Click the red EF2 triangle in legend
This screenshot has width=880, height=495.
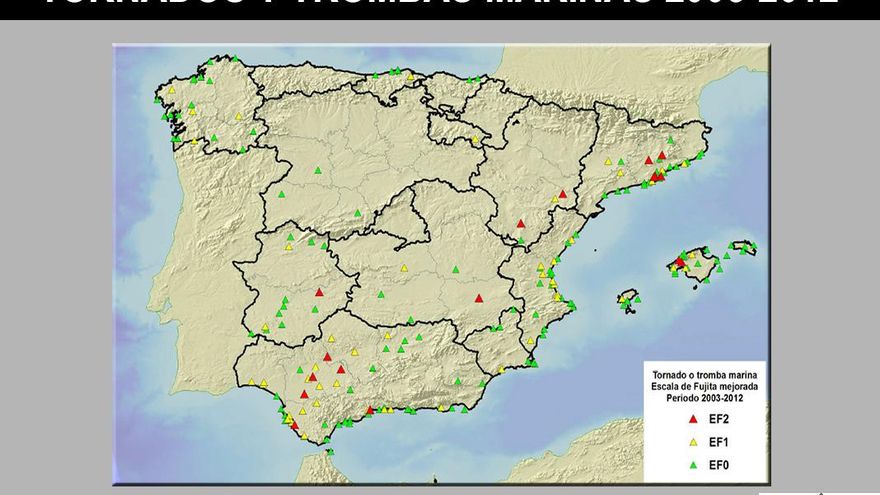(692, 420)
